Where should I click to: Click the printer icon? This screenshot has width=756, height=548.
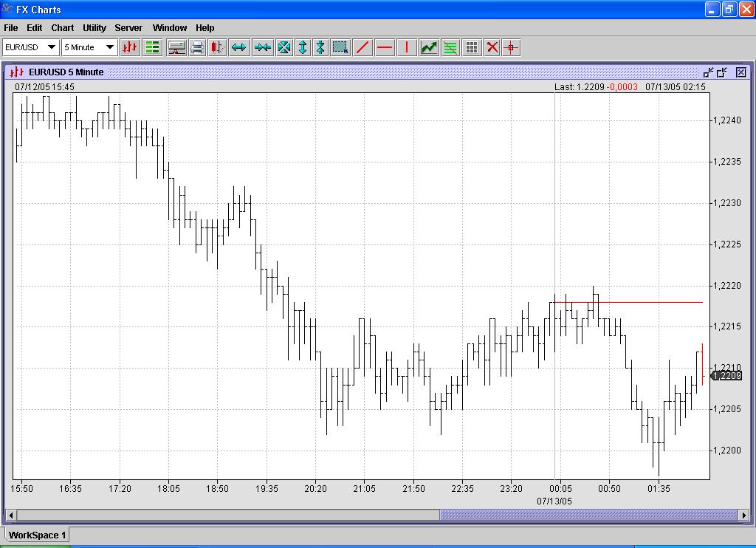click(x=196, y=47)
